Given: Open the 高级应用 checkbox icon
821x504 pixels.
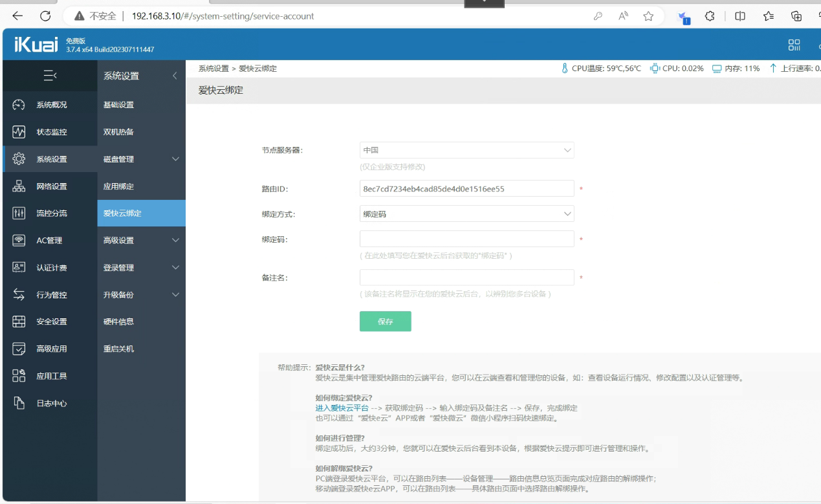Looking at the screenshot, I should click(19, 349).
